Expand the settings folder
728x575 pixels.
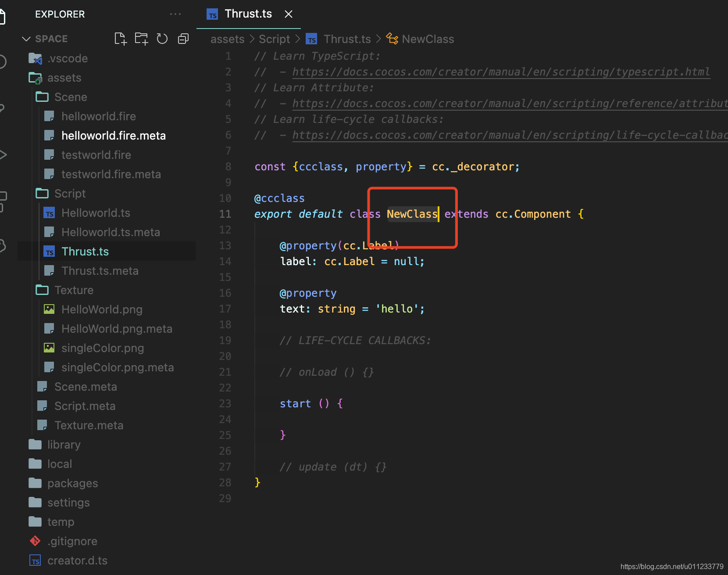tap(68, 503)
